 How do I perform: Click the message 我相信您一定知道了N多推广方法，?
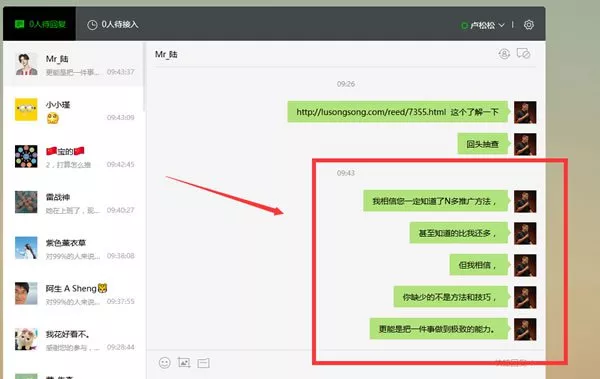point(435,201)
